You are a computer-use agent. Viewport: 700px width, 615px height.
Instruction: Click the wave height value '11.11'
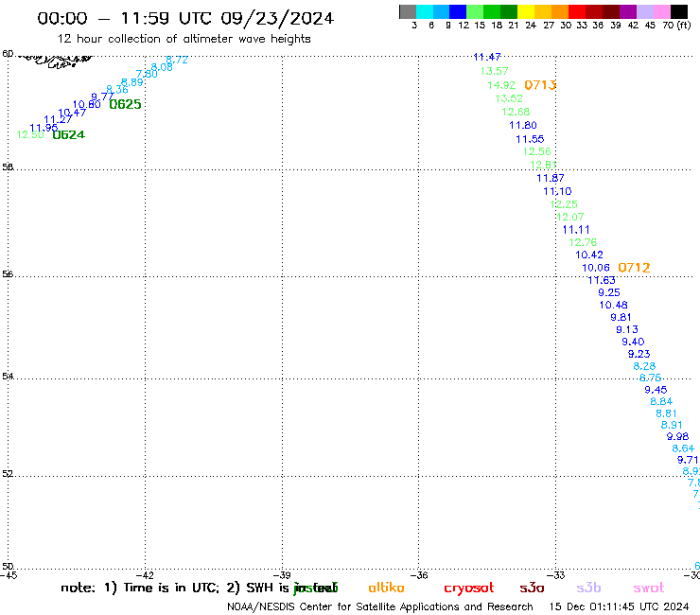click(x=576, y=230)
